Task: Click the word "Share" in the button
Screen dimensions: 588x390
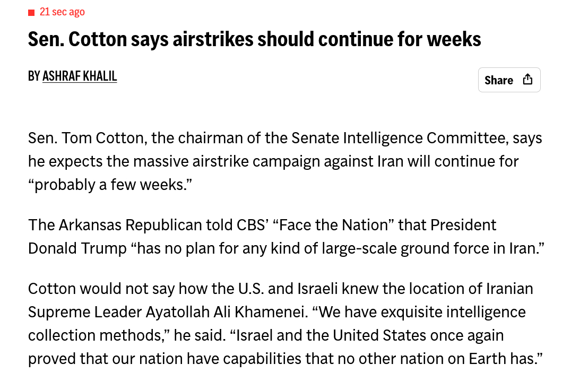Action: click(498, 80)
